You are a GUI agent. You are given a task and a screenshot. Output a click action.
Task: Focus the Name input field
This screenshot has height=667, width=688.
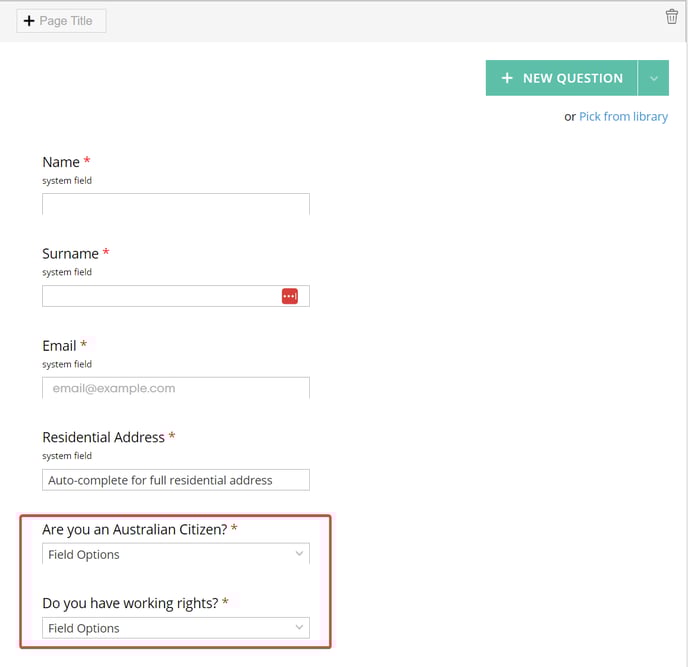tap(176, 204)
